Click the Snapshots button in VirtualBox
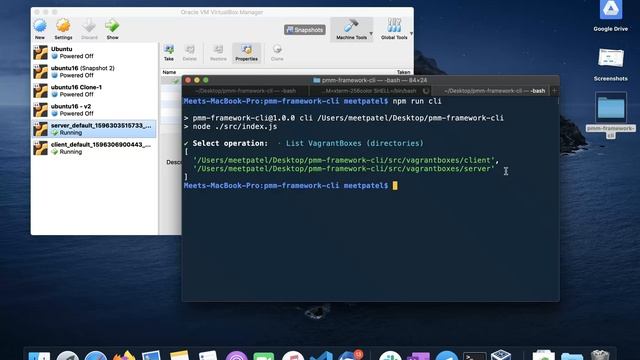 pyautogui.click(x=304, y=30)
